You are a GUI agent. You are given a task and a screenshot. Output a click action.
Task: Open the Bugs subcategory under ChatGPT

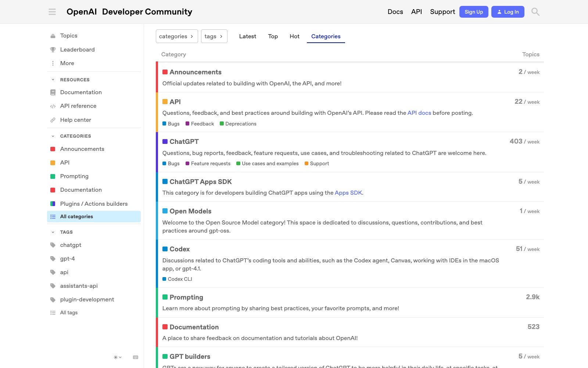pyautogui.click(x=171, y=163)
